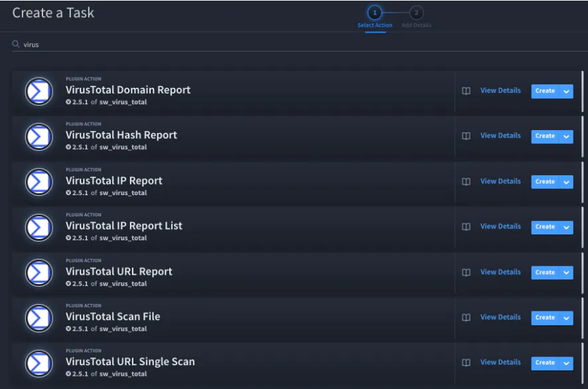Image resolution: width=588 pixels, height=389 pixels.
Task: Click the book icon for VirusTotal Scan File
Action: pos(466,317)
